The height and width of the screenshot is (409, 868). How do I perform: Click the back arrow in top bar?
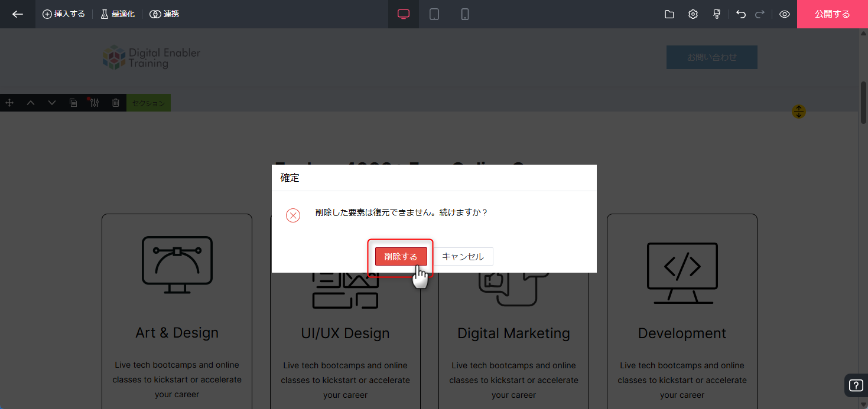(x=18, y=14)
